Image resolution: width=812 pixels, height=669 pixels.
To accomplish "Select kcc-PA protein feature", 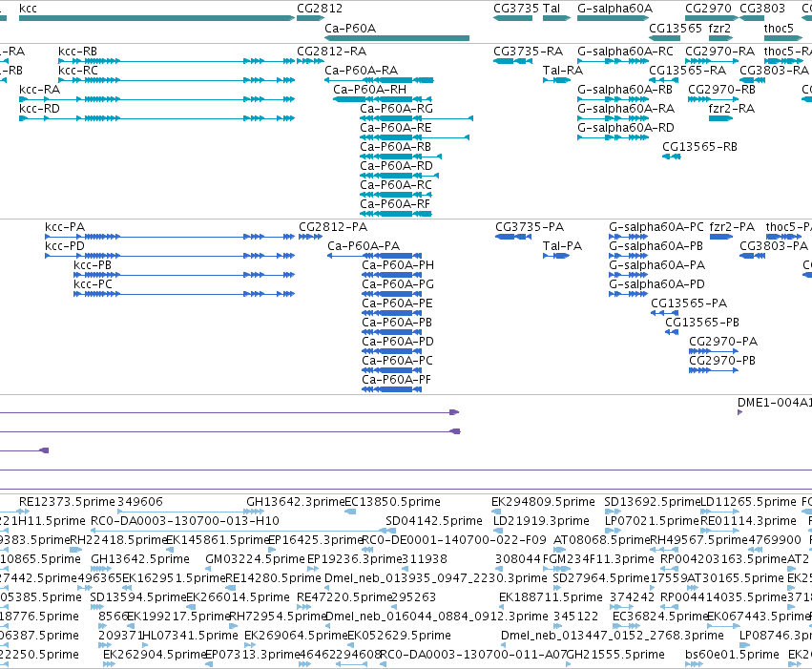I will [170, 237].
